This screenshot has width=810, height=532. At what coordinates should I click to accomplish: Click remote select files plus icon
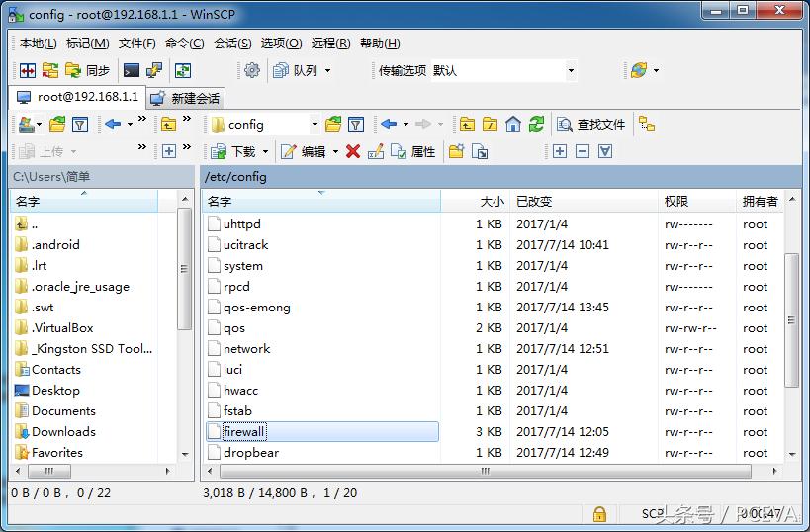click(x=560, y=151)
